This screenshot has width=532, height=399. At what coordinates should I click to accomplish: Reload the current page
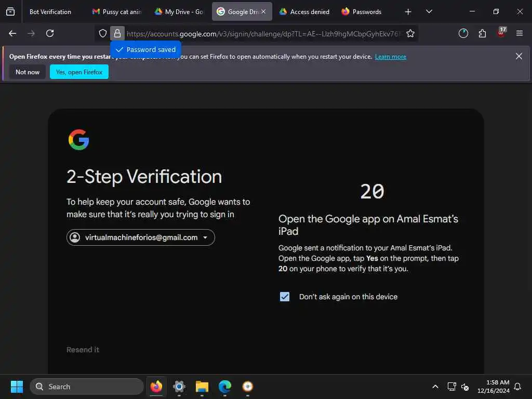point(50,33)
